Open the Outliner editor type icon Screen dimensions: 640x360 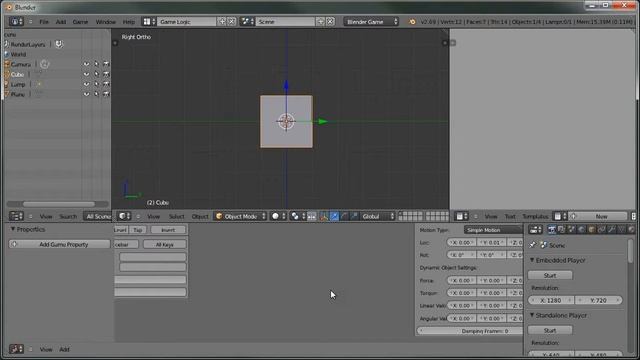[x=16, y=216]
